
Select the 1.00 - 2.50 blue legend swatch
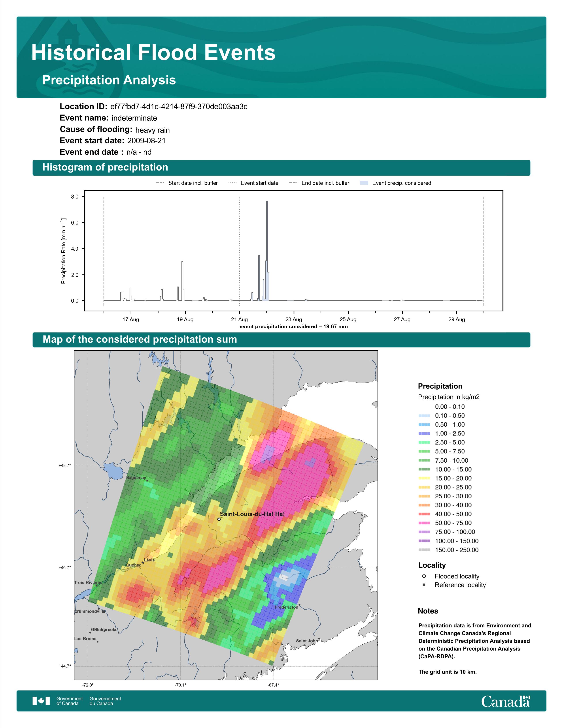[x=424, y=433]
